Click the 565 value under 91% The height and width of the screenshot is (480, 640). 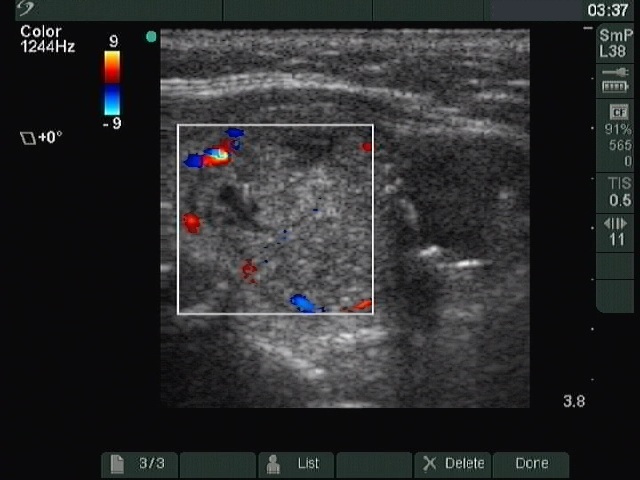pyautogui.click(x=620, y=145)
